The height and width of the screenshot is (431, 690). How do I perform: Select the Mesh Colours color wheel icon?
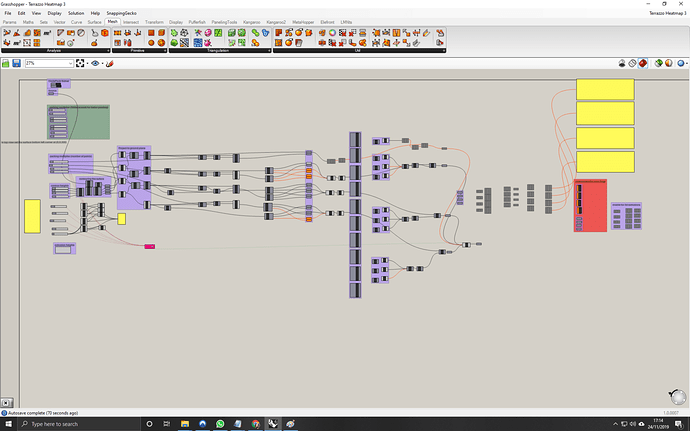[x=332, y=33]
